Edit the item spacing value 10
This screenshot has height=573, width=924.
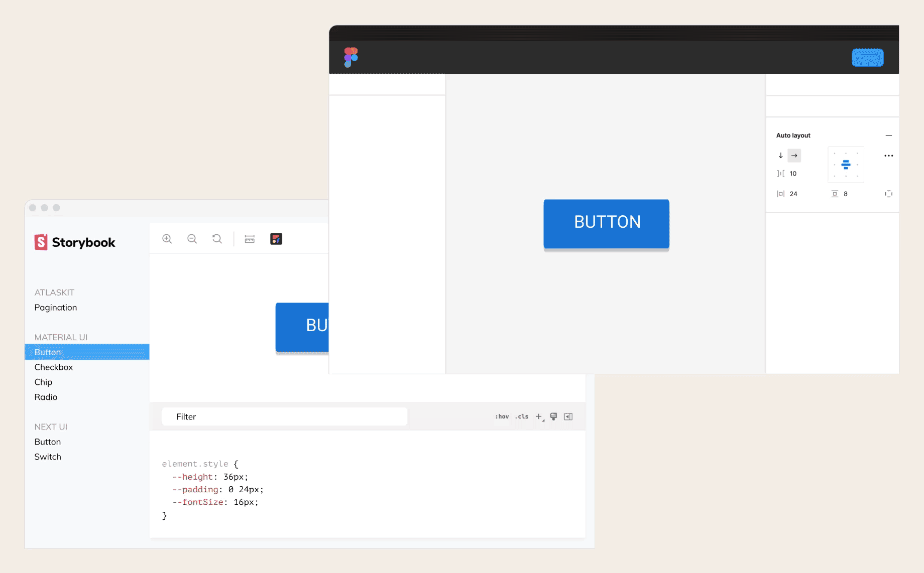tap(793, 174)
